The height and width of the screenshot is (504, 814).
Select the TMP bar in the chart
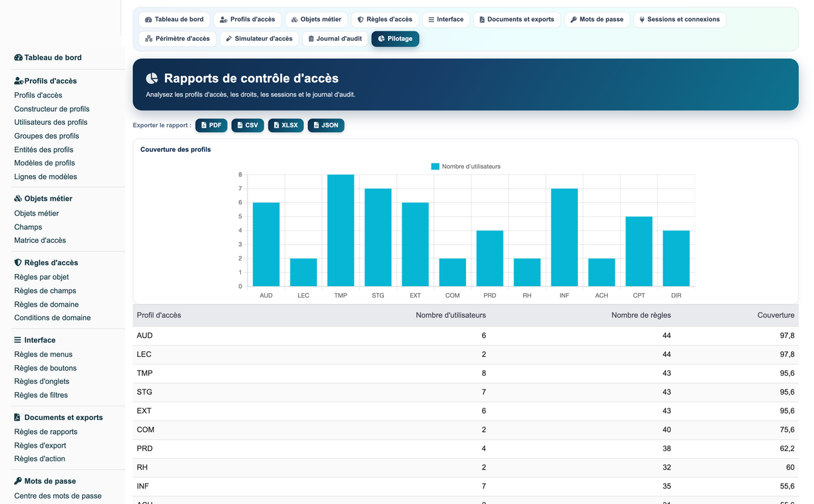(341, 231)
